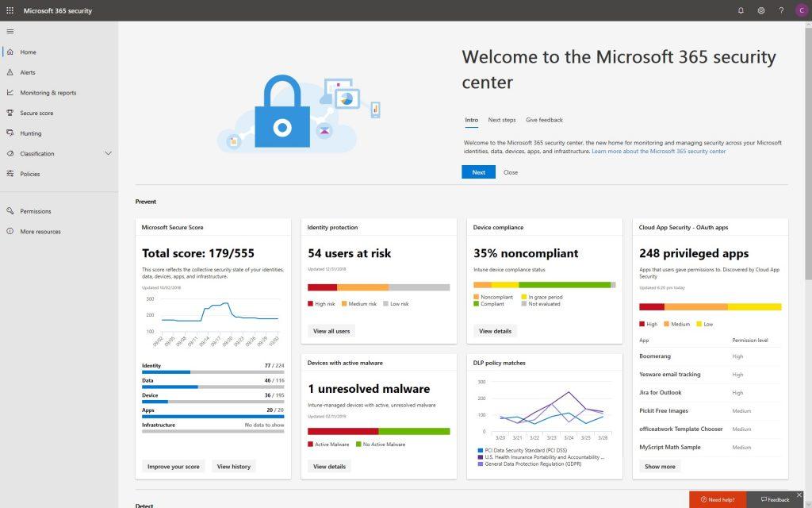Navigate to the Hunting section
The width and height of the screenshot is (812, 508).
tap(33, 133)
